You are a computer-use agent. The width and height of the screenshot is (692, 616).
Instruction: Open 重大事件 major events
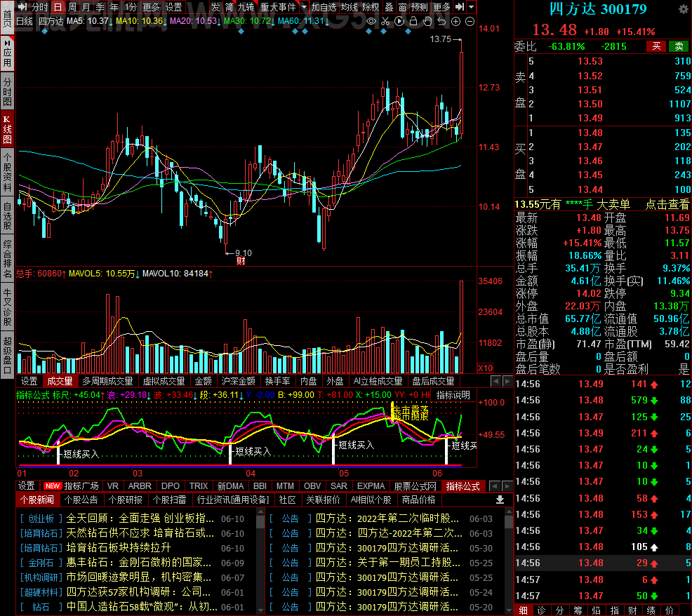click(278, 7)
